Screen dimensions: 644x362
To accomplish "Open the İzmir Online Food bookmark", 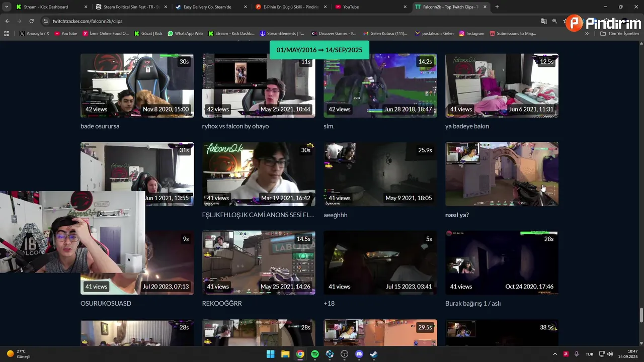I will (x=106, y=34).
